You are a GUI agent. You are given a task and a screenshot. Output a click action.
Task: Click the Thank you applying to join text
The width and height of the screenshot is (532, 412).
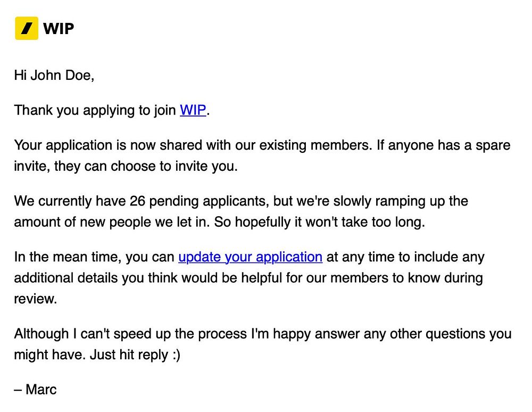[x=95, y=110]
